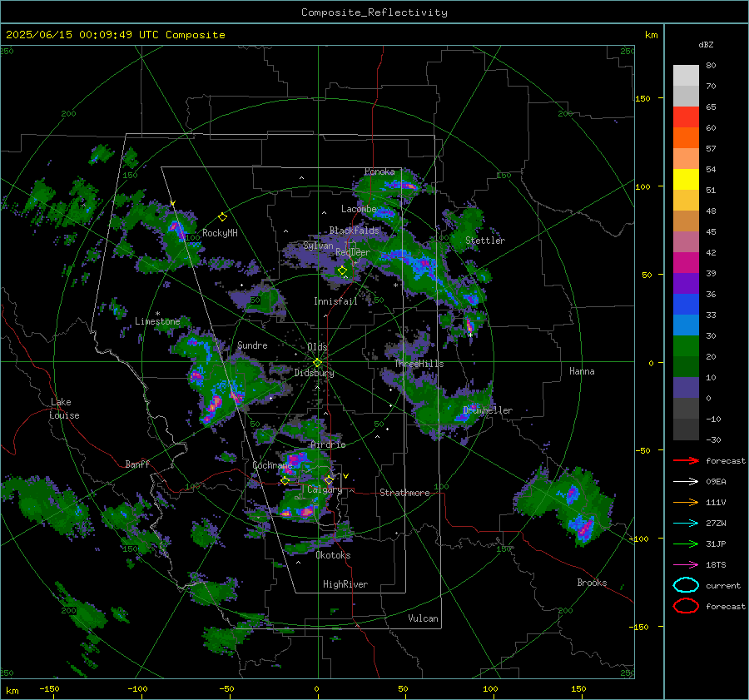Click the Hanna city label
The height and width of the screenshot is (700, 749).
click(x=582, y=371)
